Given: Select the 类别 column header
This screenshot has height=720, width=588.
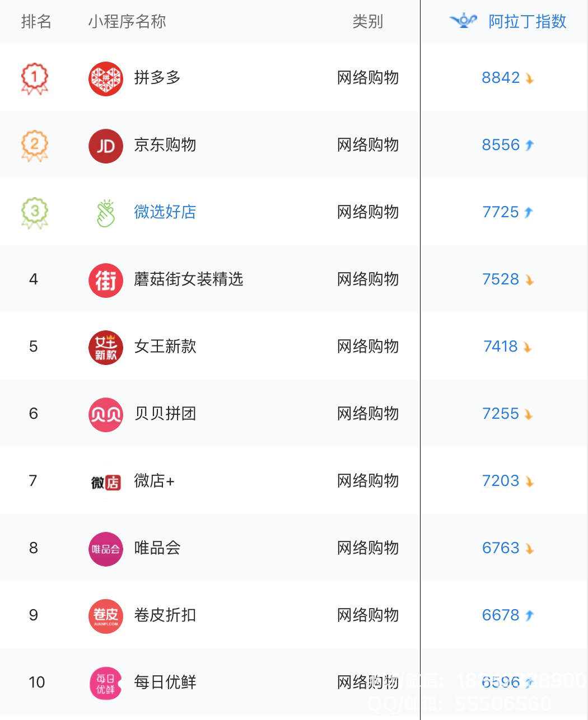Looking at the screenshot, I should click(368, 21).
